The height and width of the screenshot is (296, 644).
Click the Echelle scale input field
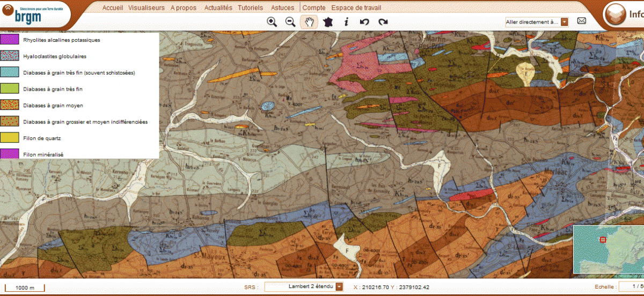(631, 287)
